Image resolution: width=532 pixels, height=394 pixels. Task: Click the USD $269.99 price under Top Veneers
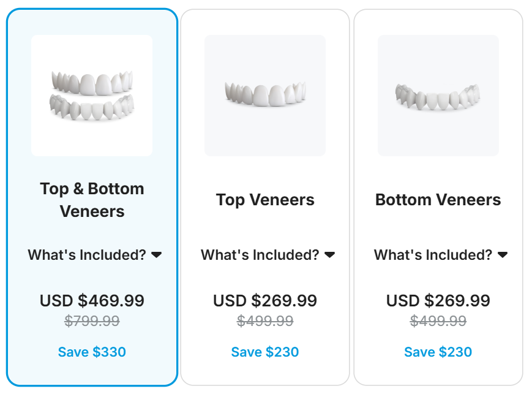pyautogui.click(x=264, y=301)
